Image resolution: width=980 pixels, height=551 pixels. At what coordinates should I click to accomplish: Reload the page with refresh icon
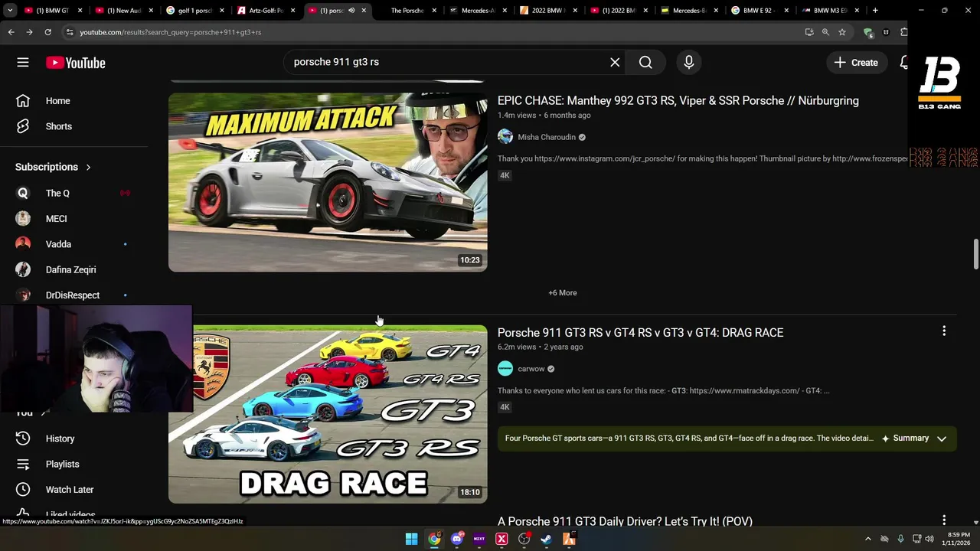pos(47,32)
